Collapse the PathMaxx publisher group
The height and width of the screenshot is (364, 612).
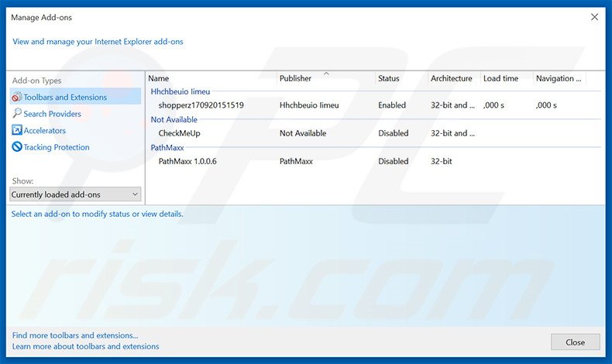pyautogui.click(x=167, y=148)
